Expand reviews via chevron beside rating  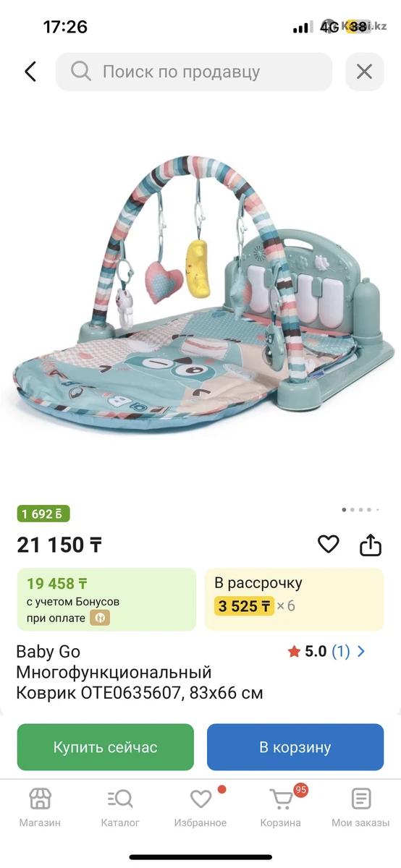[x=361, y=651]
